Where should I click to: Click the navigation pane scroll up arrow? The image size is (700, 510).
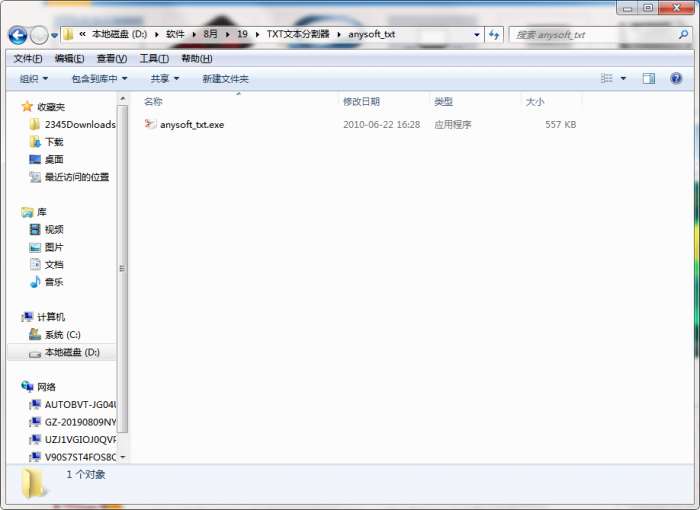coord(122,98)
